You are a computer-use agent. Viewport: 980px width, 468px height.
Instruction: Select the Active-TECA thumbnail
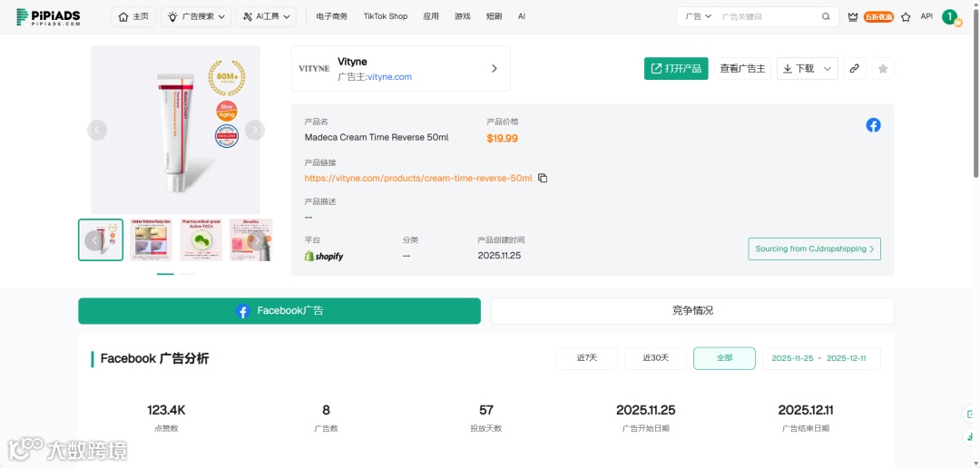click(x=201, y=240)
